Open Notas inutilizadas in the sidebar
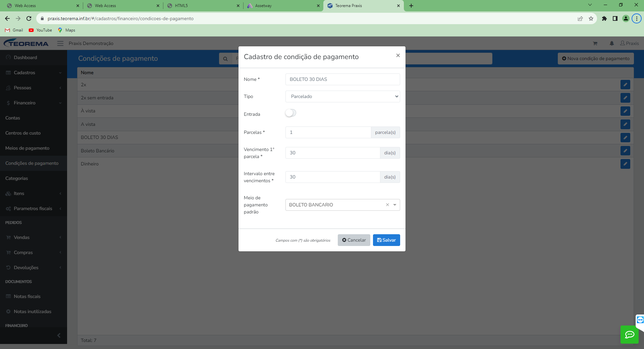Screen dimensions: 644x349 [x=34, y=311]
